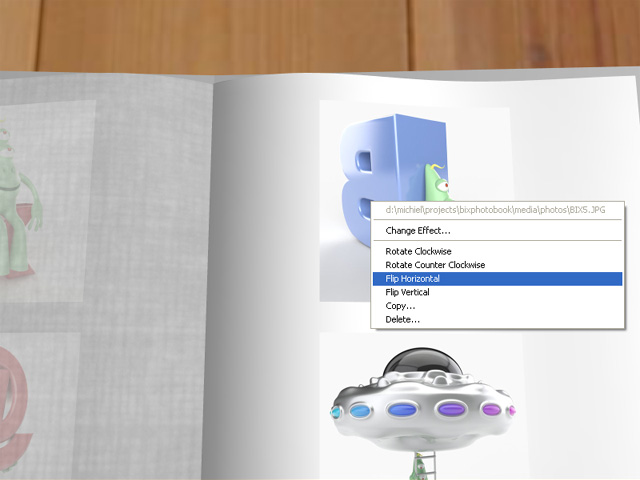Select the red at-sign photo on left page
This screenshot has width=640, height=480.
click(x=39, y=406)
